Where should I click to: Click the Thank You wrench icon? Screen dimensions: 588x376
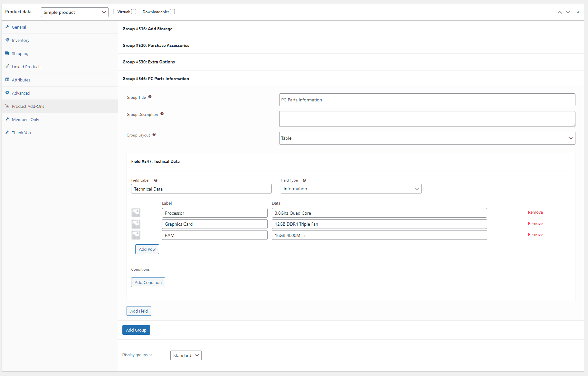pyautogui.click(x=7, y=132)
